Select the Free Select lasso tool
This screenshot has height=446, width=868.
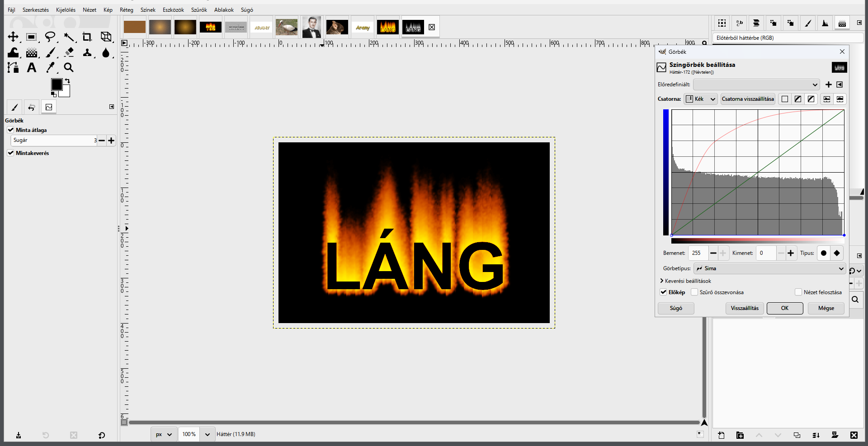[x=50, y=37]
